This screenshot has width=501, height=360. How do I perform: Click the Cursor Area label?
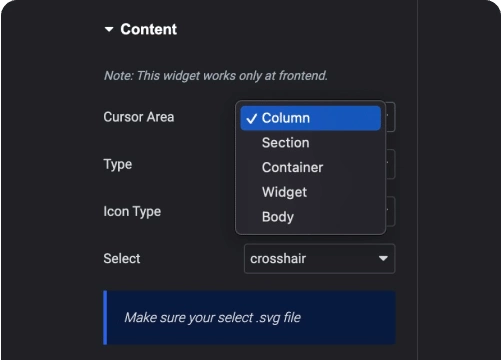click(x=139, y=117)
